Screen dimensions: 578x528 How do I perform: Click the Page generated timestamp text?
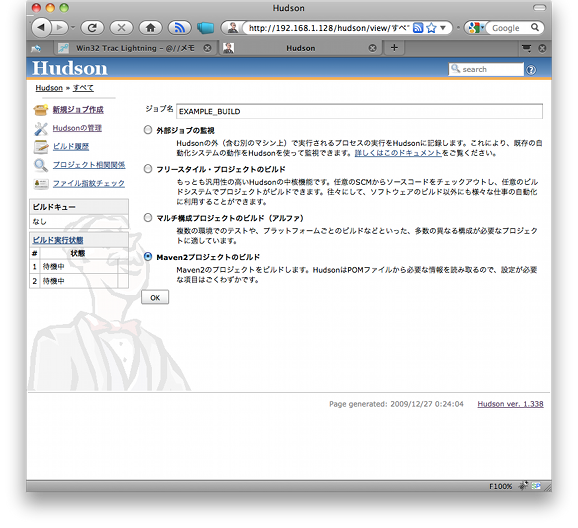(x=396, y=404)
